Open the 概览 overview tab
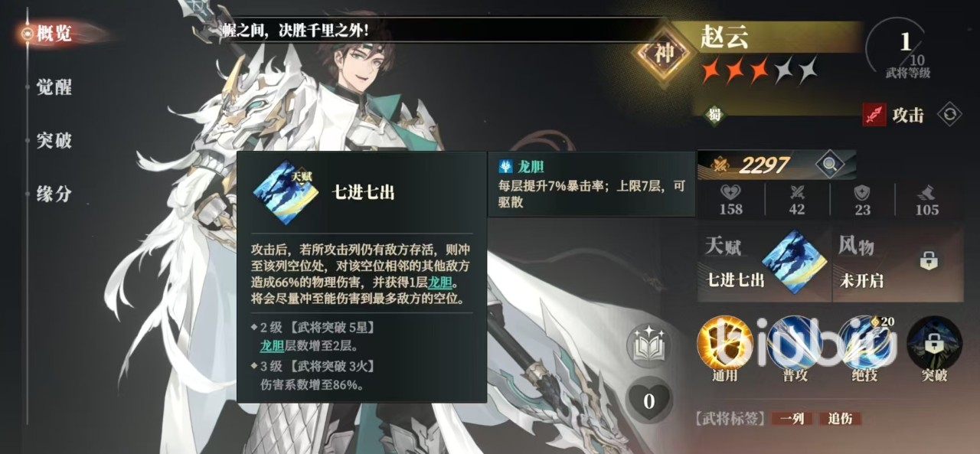The height and width of the screenshot is (454, 980). [52, 34]
